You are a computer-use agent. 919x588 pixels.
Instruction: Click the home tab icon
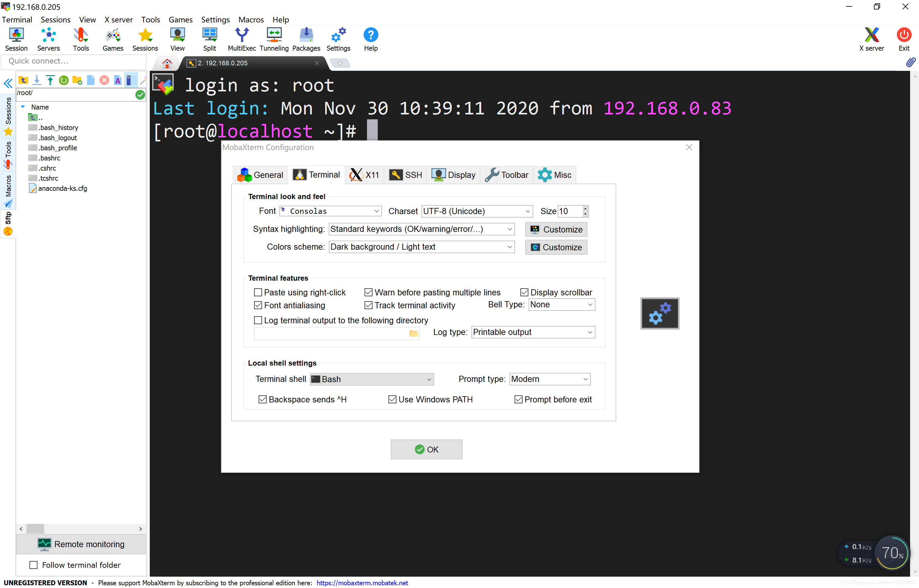[x=167, y=63]
